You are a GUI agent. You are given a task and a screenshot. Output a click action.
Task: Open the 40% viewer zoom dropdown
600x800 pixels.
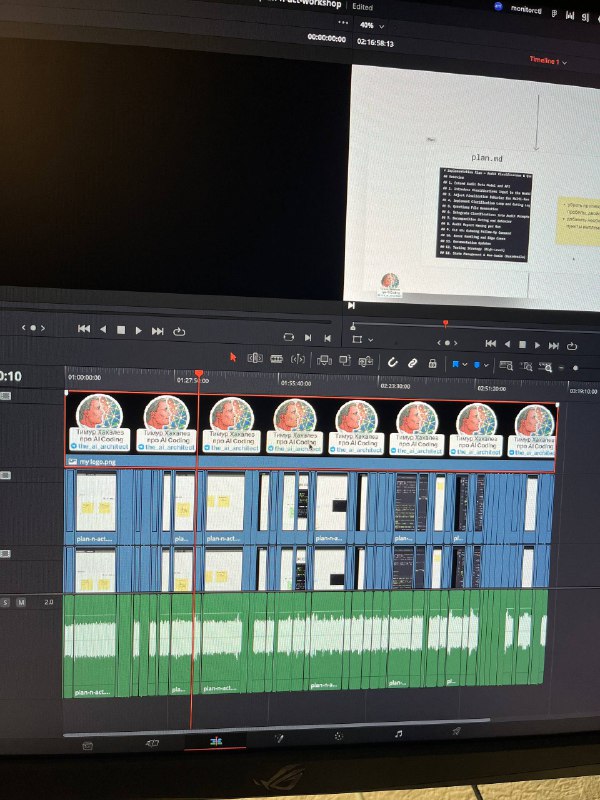click(x=370, y=24)
